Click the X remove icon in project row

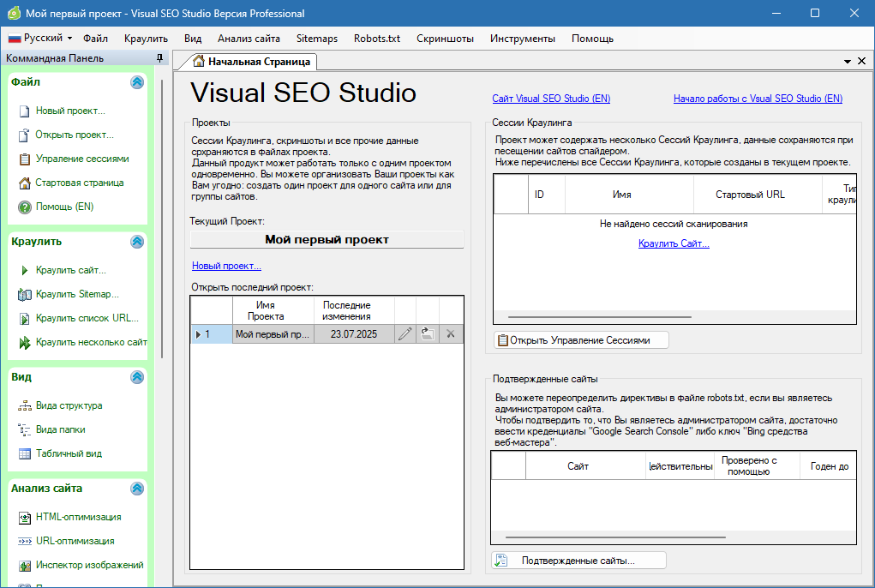451,333
